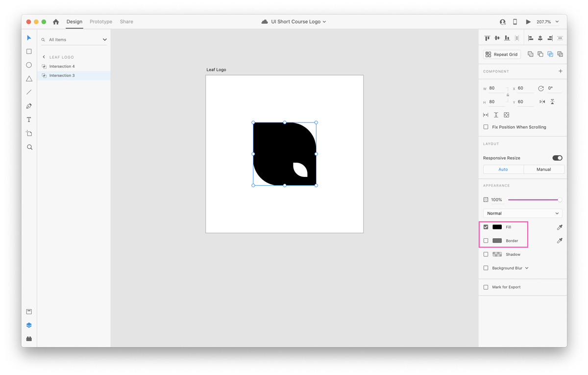
Task: Open the Border color swatch
Action: click(497, 241)
